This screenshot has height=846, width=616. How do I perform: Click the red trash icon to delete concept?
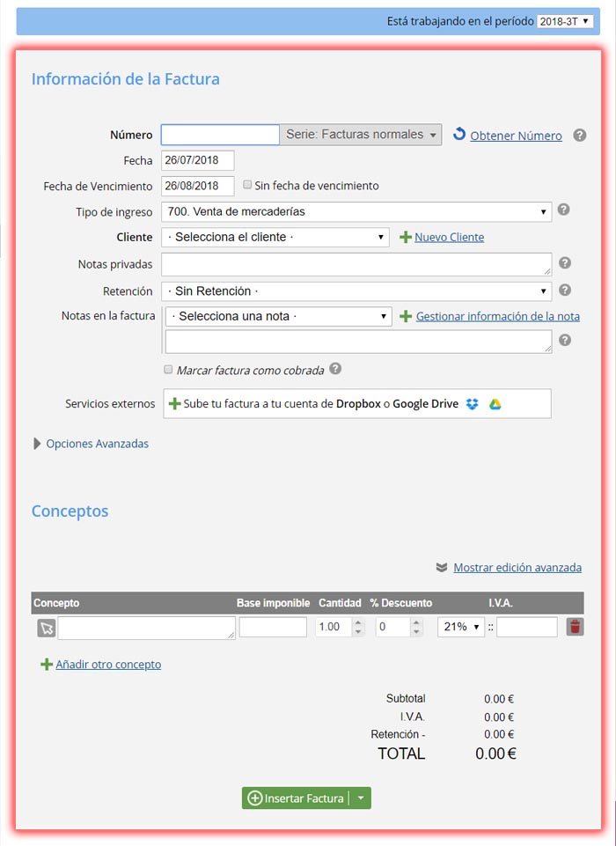575,627
